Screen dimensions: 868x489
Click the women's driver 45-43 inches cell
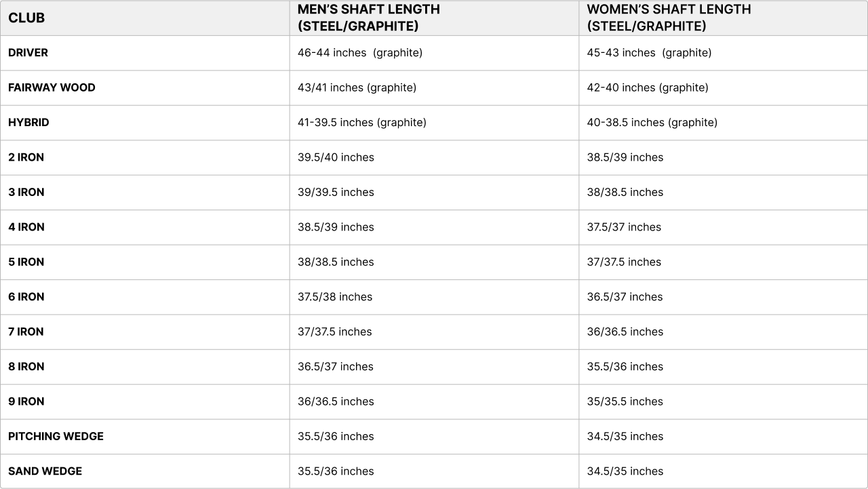click(649, 53)
